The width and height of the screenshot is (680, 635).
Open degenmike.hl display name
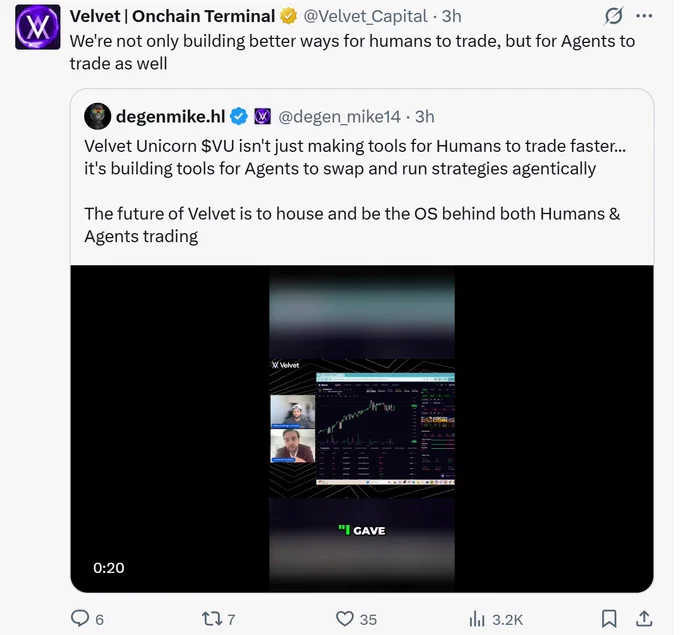[x=170, y=116]
